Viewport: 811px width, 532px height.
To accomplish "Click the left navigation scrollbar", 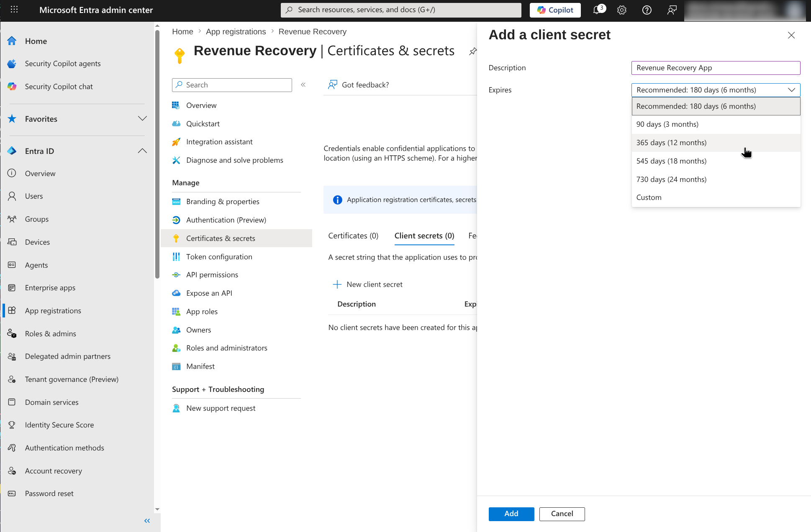I will (x=157, y=153).
